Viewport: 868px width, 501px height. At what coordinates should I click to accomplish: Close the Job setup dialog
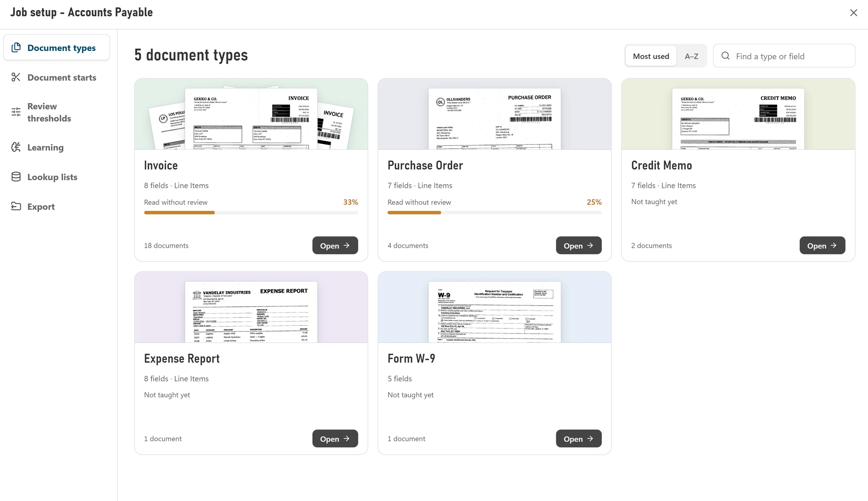coord(854,13)
